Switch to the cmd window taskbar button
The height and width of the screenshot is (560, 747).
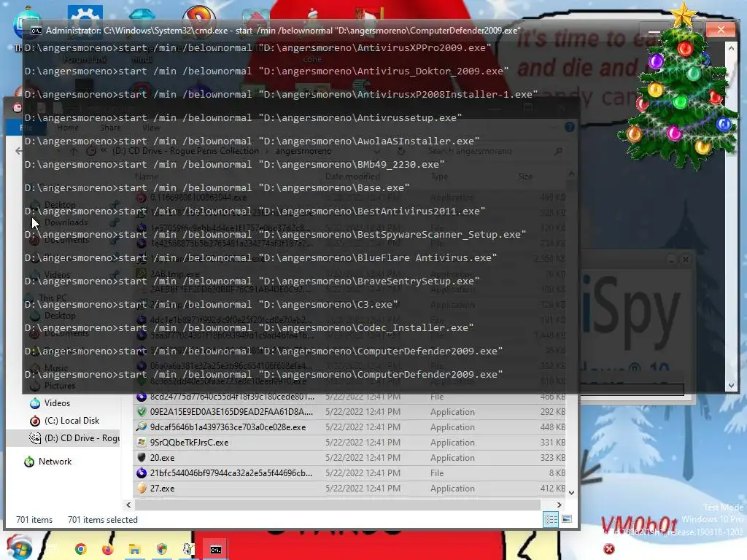point(216,550)
